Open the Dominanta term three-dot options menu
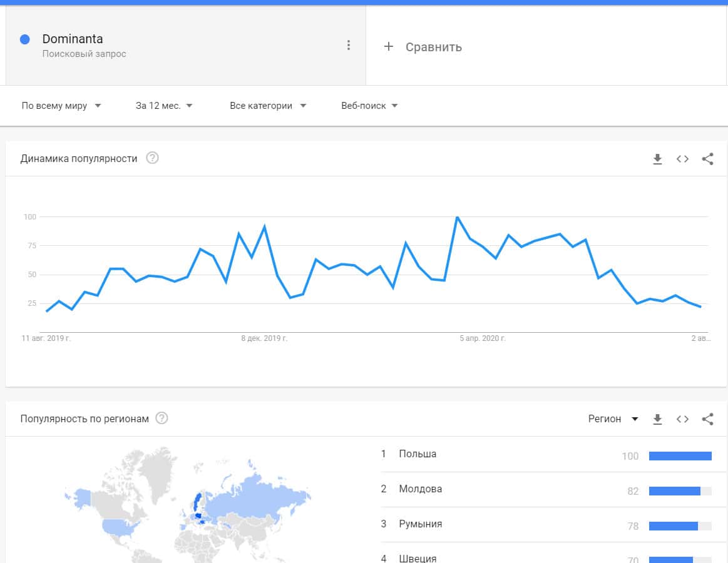The height and width of the screenshot is (563, 728). click(x=349, y=45)
